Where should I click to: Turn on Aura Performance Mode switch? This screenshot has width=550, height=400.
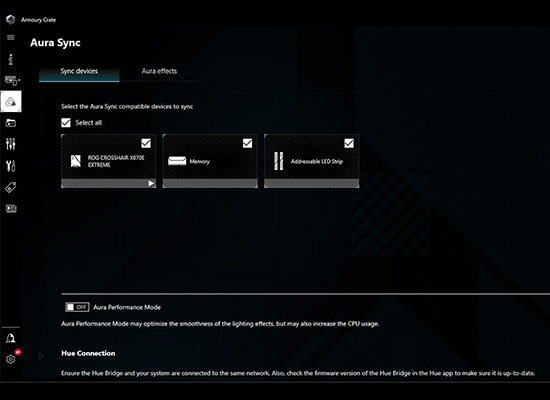pyautogui.click(x=77, y=307)
